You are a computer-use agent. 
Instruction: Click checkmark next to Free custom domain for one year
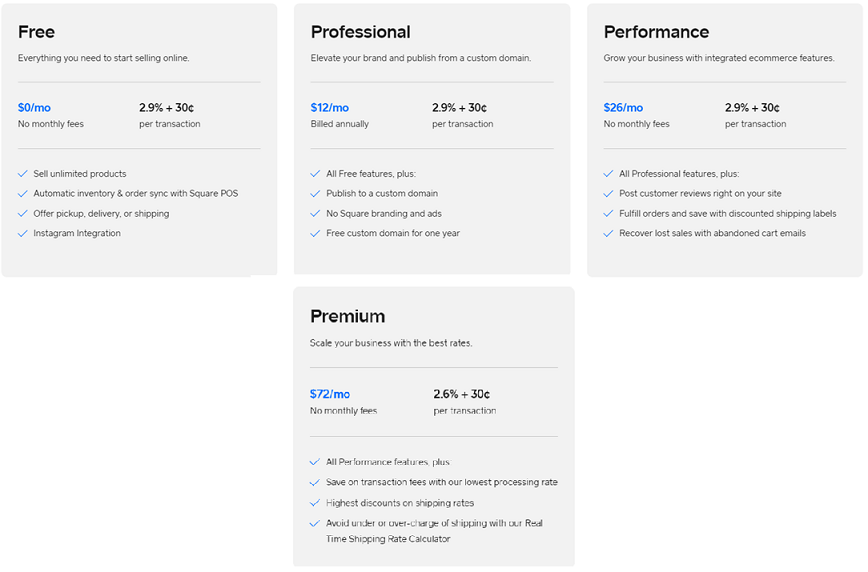pyautogui.click(x=316, y=234)
